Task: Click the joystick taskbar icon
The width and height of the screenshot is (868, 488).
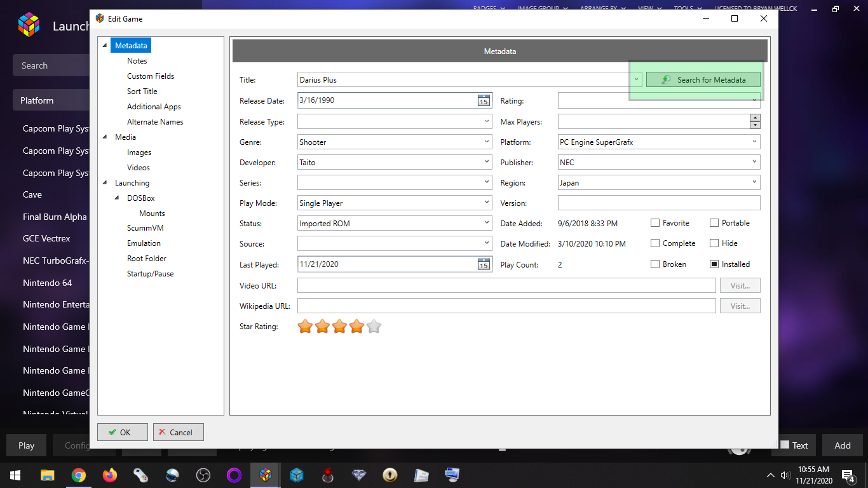Action: coord(328,475)
